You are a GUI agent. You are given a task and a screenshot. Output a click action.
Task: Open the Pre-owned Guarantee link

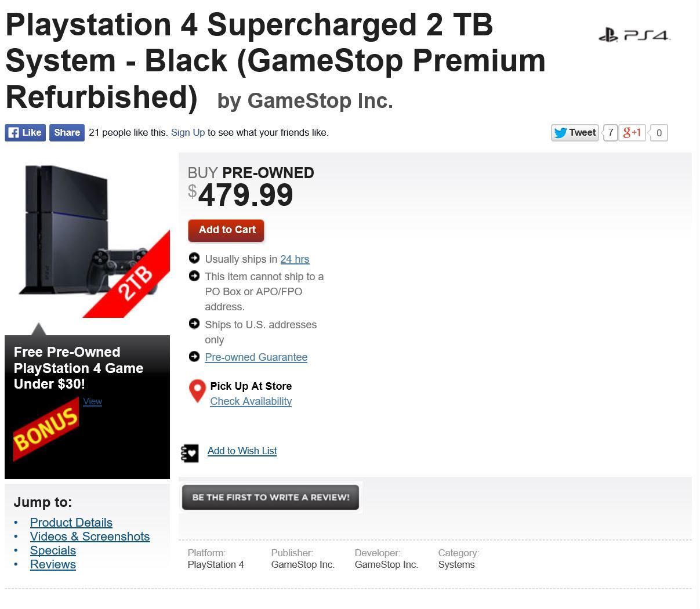256,357
